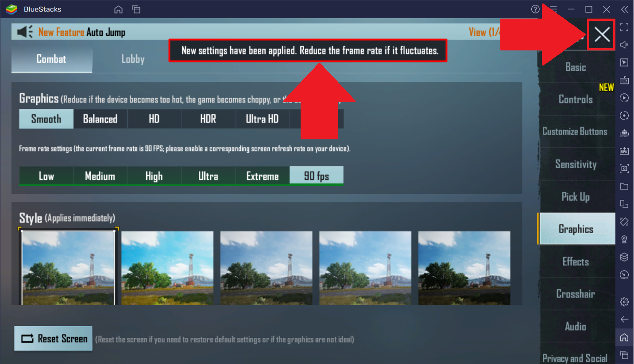Open the Sensitivity settings category
This screenshot has width=634, height=364.
pos(576,165)
